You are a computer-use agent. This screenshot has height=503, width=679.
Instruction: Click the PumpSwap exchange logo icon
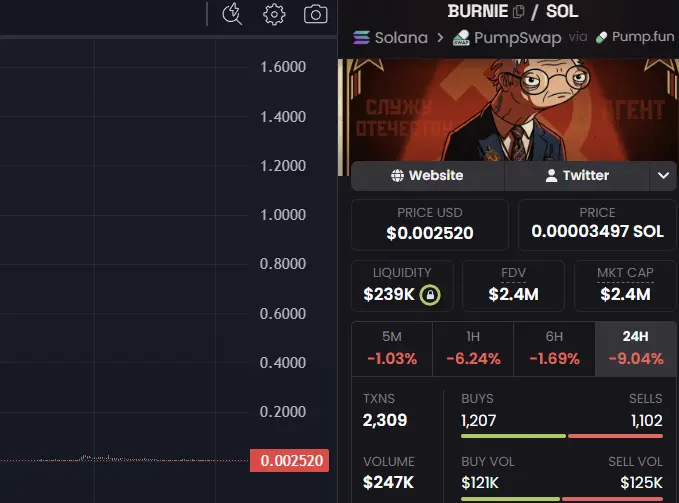tap(461, 38)
